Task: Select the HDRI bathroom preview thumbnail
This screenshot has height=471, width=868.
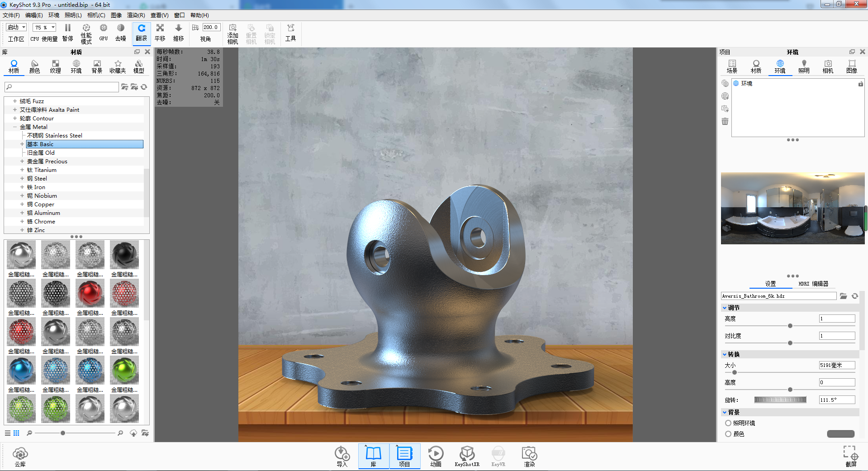Action: tap(793, 208)
